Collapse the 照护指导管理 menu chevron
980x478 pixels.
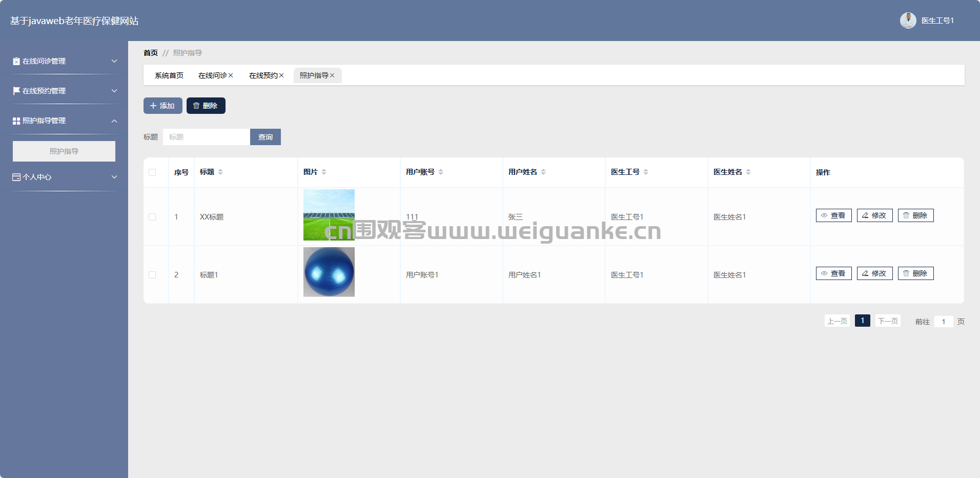(x=114, y=121)
